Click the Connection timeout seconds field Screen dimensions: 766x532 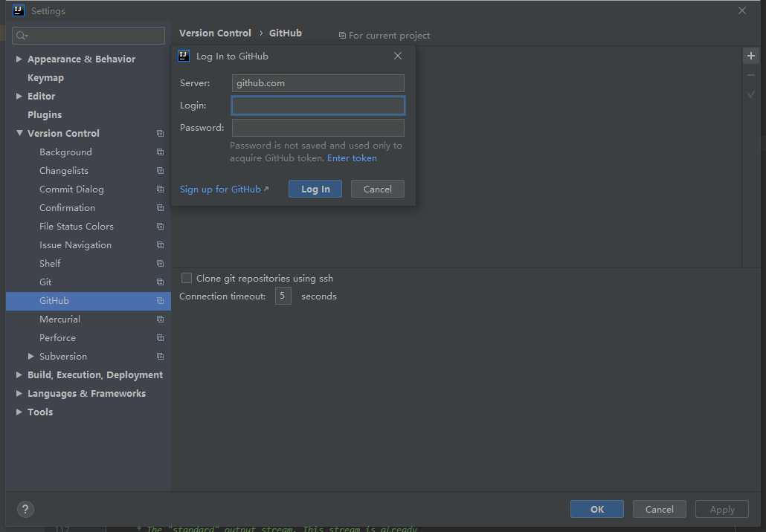point(283,296)
